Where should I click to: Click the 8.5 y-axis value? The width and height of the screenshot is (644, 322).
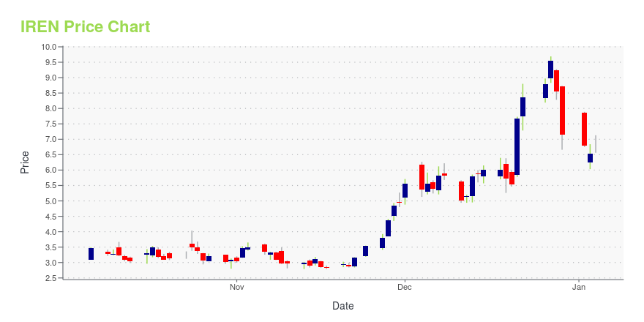click(51, 93)
